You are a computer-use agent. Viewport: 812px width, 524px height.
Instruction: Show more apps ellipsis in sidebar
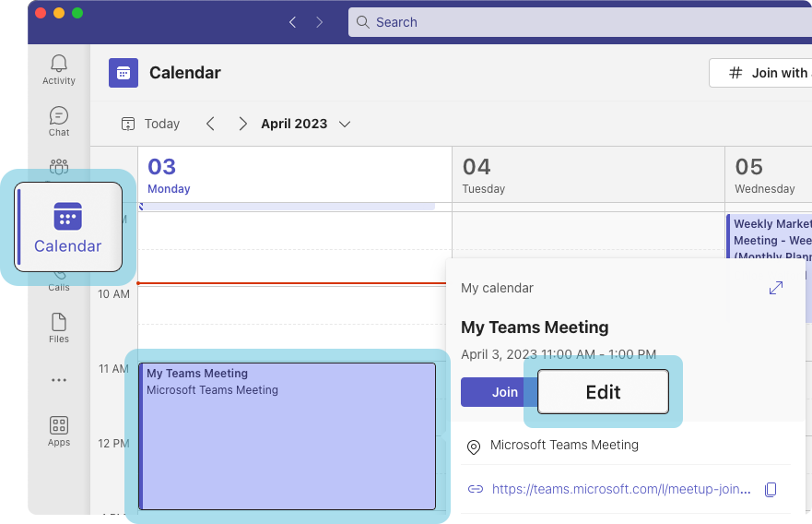(x=58, y=380)
